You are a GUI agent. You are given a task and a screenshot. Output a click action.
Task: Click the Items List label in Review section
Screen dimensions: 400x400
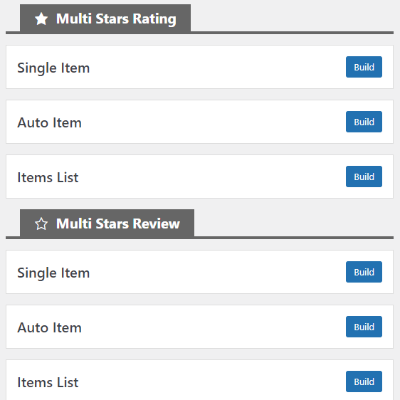click(48, 382)
